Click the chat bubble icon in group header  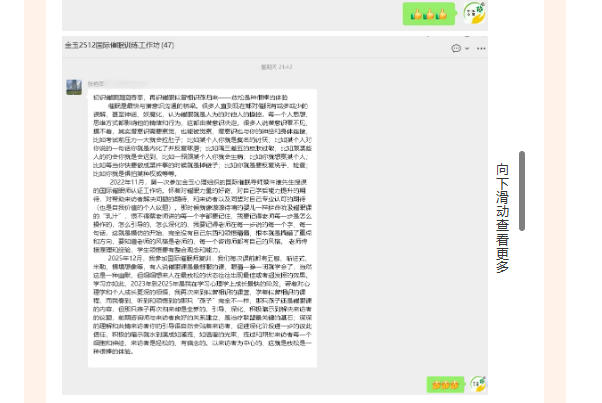(x=455, y=47)
